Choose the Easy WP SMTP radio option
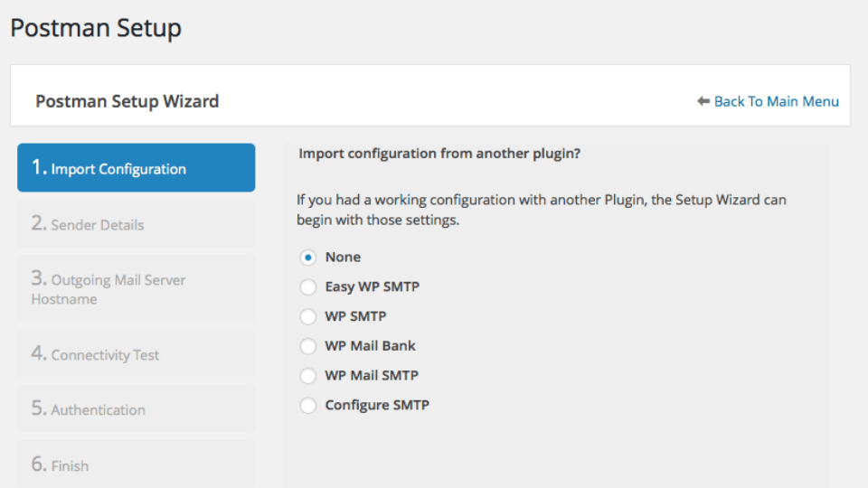The height and width of the screenshot is (488, 868). [308, 287]
